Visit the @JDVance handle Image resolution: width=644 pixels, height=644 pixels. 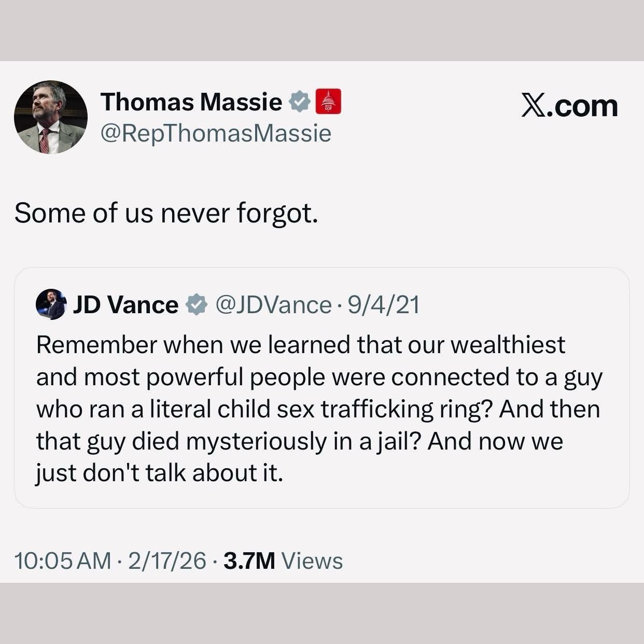click(x=273, y=305)
